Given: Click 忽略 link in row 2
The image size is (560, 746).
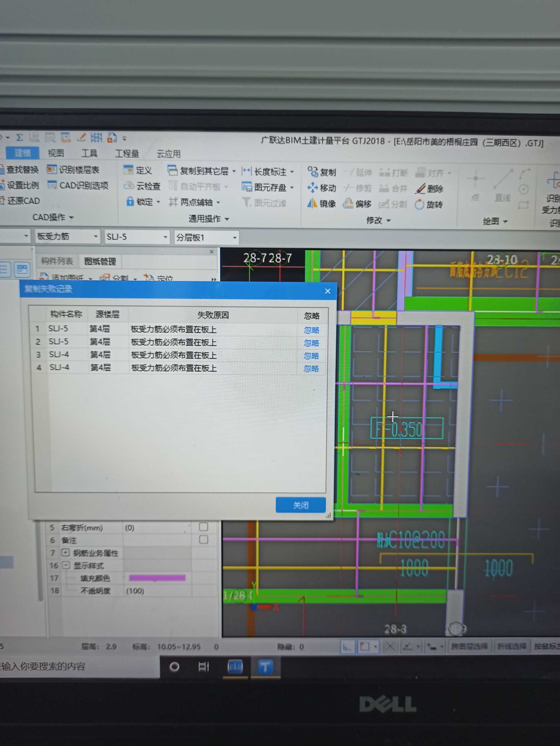Looking at the screenshot, I should [311, 343].
